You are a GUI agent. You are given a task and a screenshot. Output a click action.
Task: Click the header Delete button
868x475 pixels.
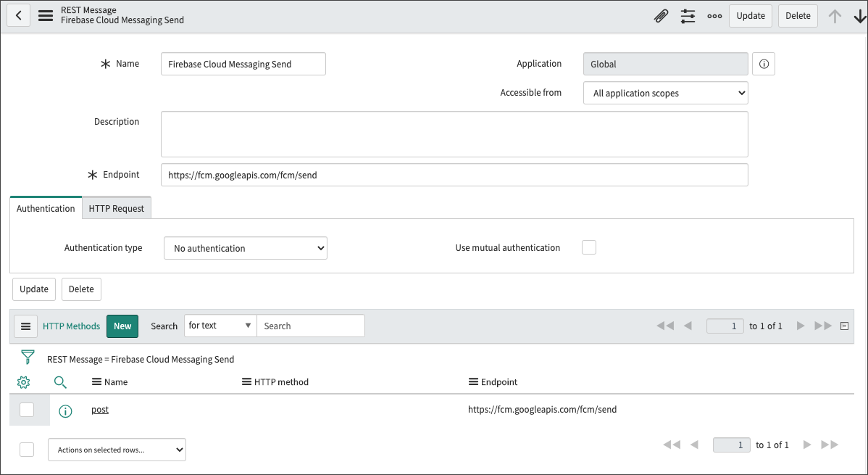click(x=798, y=16)
